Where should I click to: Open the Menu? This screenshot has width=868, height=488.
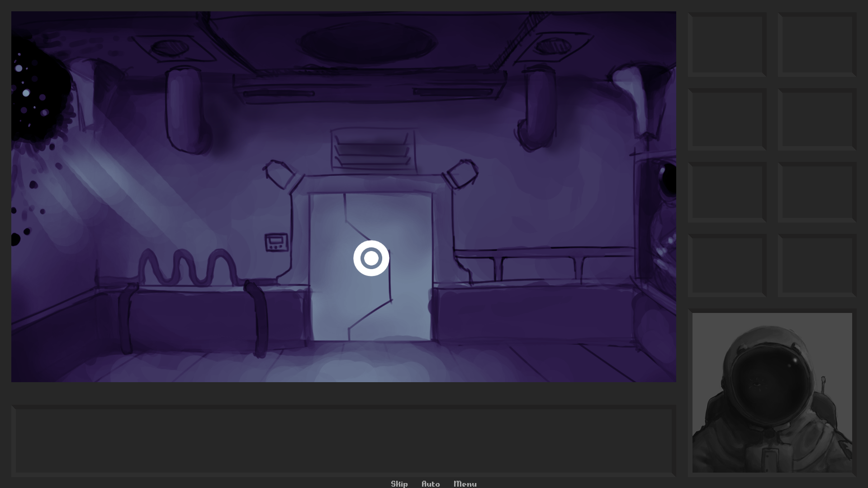click(x=465, y=483)
